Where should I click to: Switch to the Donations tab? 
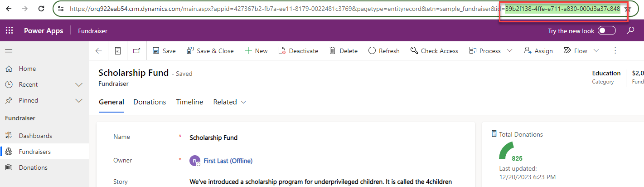pyautogui.click(x=150, y=102)
